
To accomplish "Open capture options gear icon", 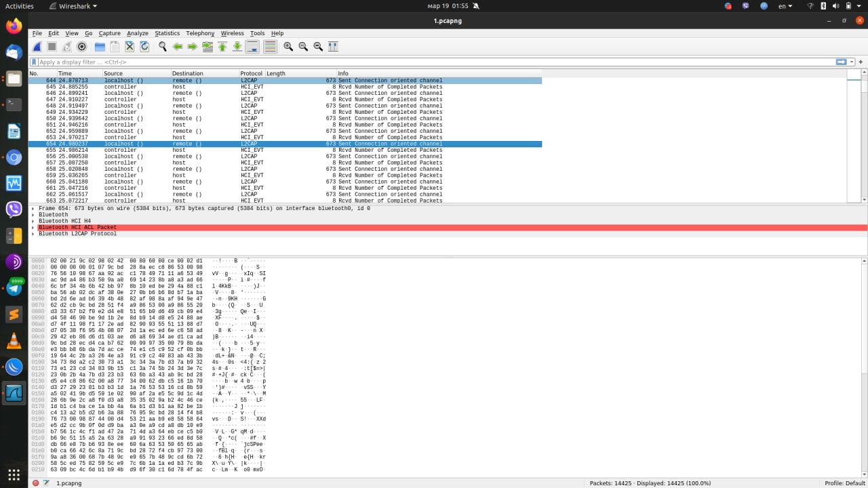I will coord(82,47).
